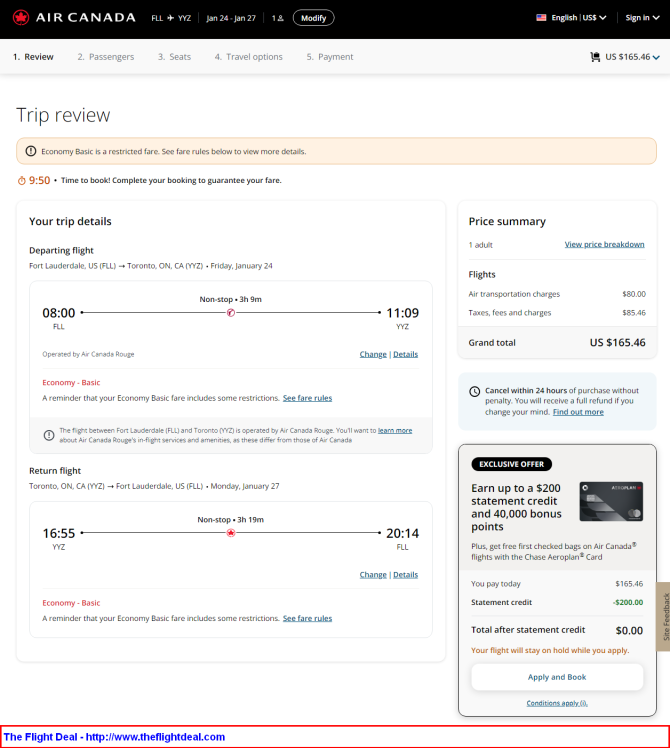This screenshot has width=670, height=748.
Task: Click the Trip review heading
Action: pyautogui.click(x=63, y=115)
